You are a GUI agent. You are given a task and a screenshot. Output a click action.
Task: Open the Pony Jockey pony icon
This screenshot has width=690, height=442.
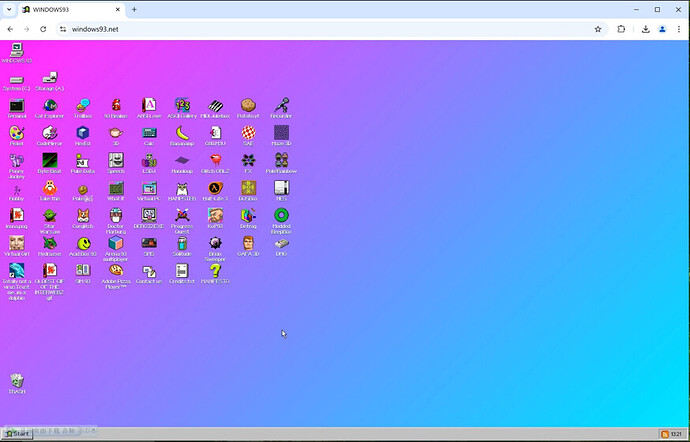pos(17,161)
